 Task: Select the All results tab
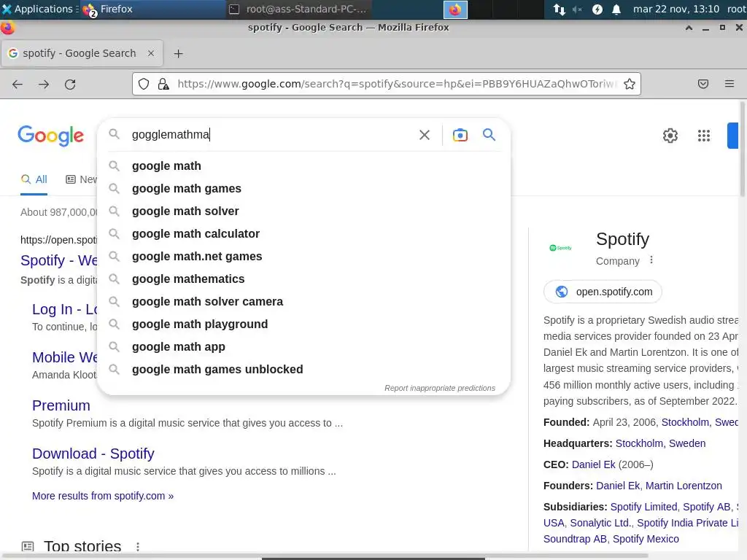click(x=34, y=179)
